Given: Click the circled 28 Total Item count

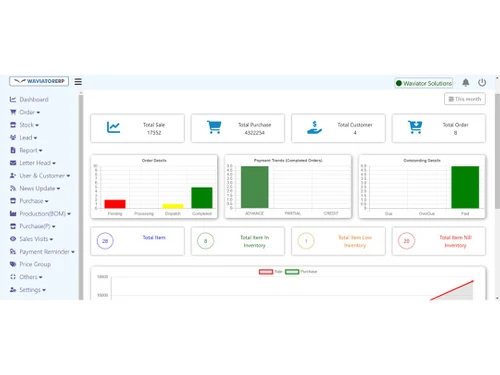Looking at the screenshot, I should click(105, 241).
